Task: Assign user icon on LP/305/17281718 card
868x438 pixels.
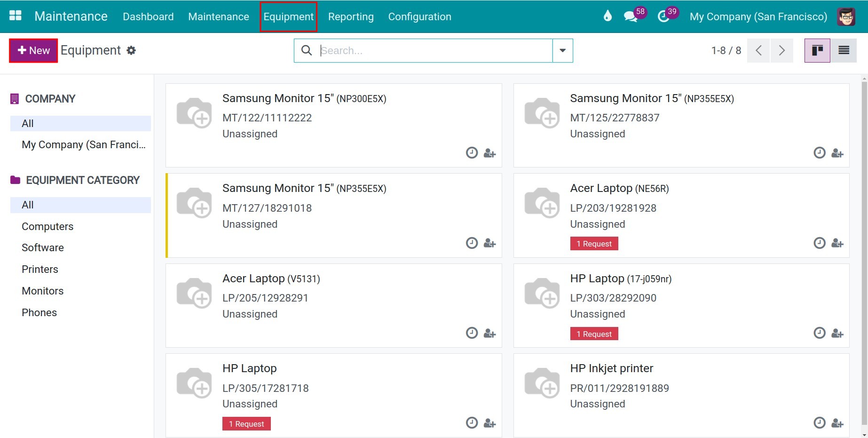Action: pyautogui.click(x=489, y=423)
